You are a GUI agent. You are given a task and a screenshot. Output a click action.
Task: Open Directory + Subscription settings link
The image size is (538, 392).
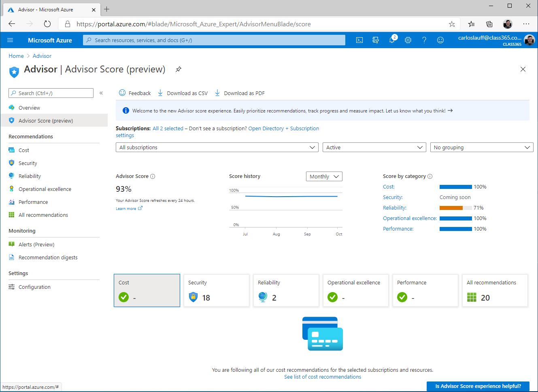pos(283,128)
